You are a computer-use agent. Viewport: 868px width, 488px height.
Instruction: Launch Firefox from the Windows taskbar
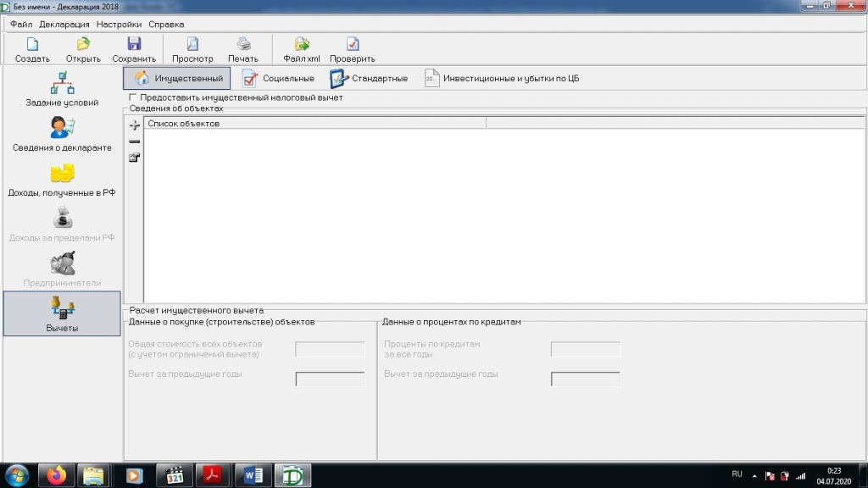(57, 475)
